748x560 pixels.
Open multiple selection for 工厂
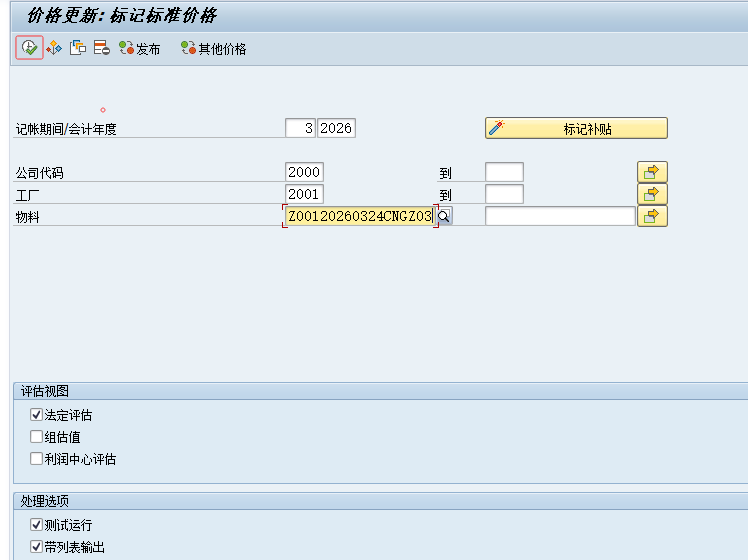652,194
